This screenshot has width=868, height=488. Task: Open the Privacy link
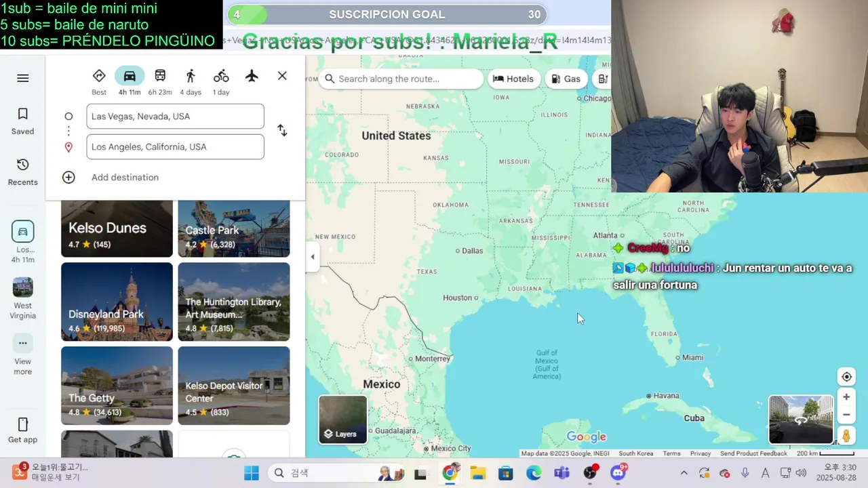701,453
